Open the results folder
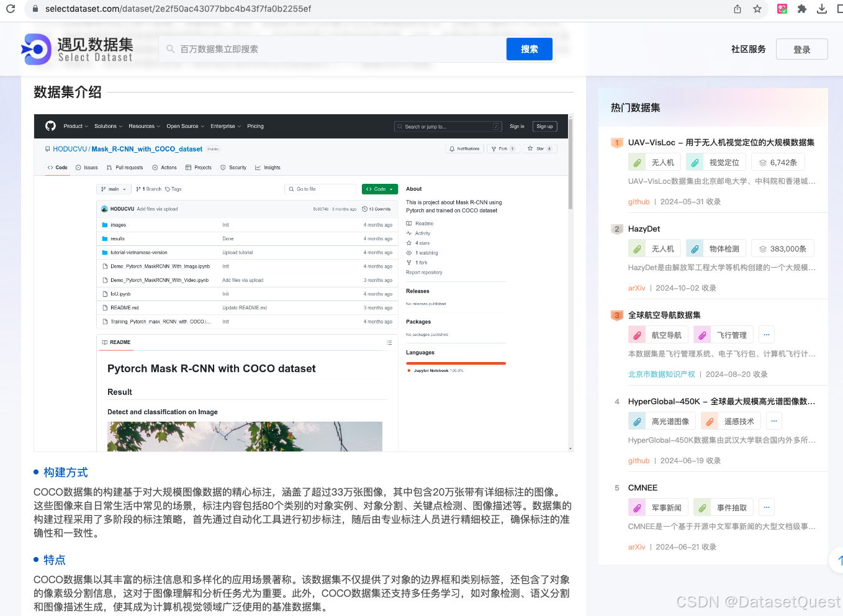Screen dimensions: 843x616 (x=117, y=238)
